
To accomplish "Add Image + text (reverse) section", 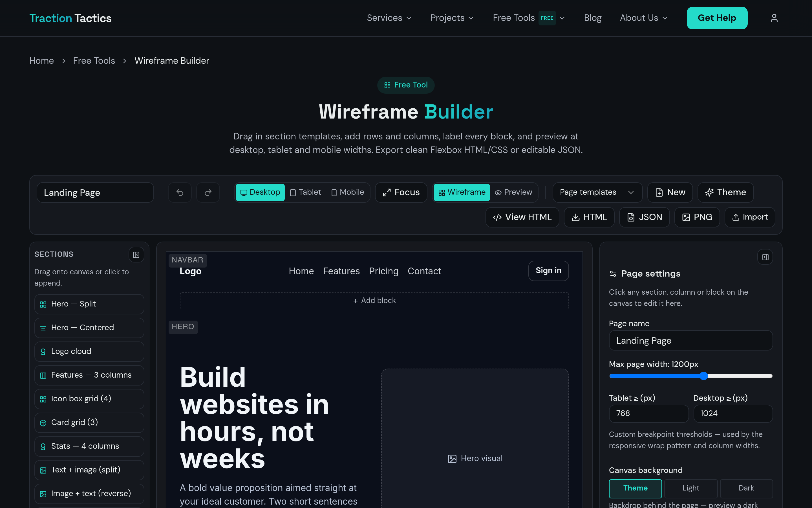I will [89, 494].
